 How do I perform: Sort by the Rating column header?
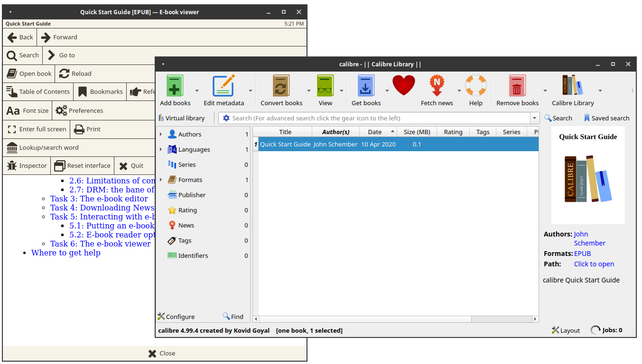453,132
